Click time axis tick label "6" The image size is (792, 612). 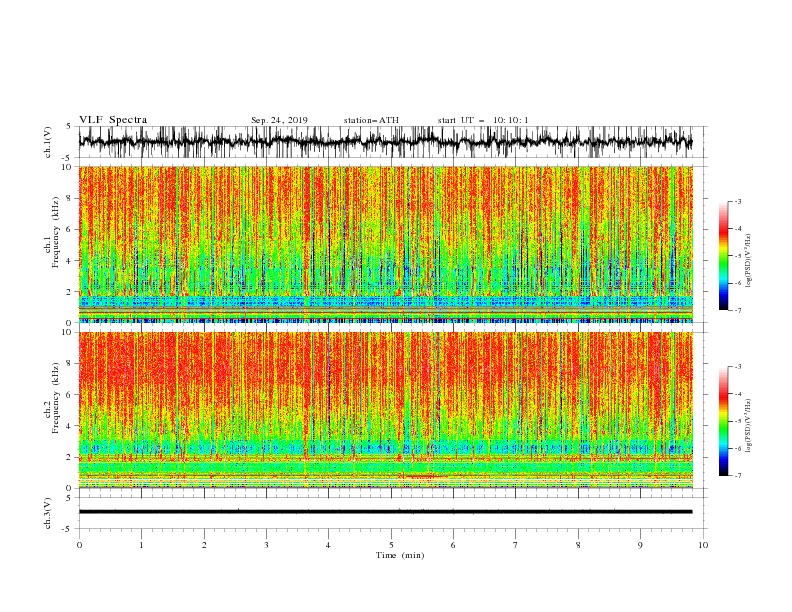coord(453,545)
